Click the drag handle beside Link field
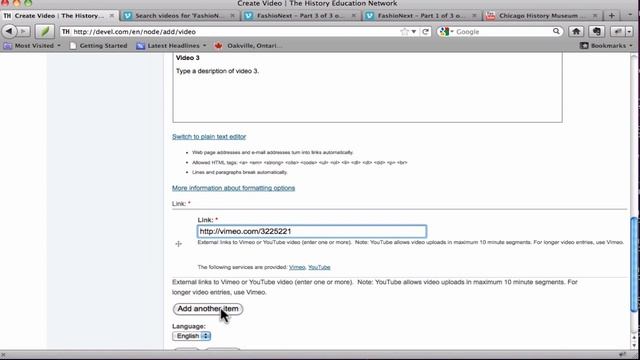Viewport: 640px width, 360px height. coord(178,244)
